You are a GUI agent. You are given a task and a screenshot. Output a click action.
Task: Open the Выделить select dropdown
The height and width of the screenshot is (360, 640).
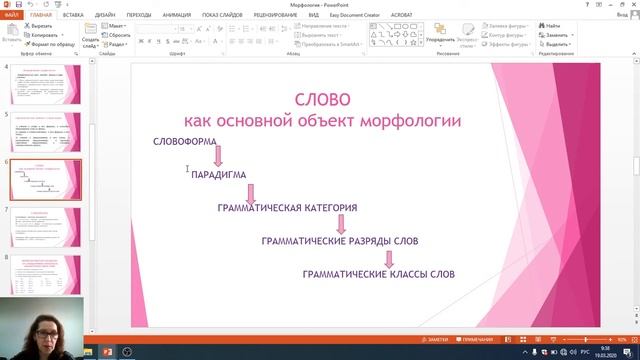pos(556,44)
